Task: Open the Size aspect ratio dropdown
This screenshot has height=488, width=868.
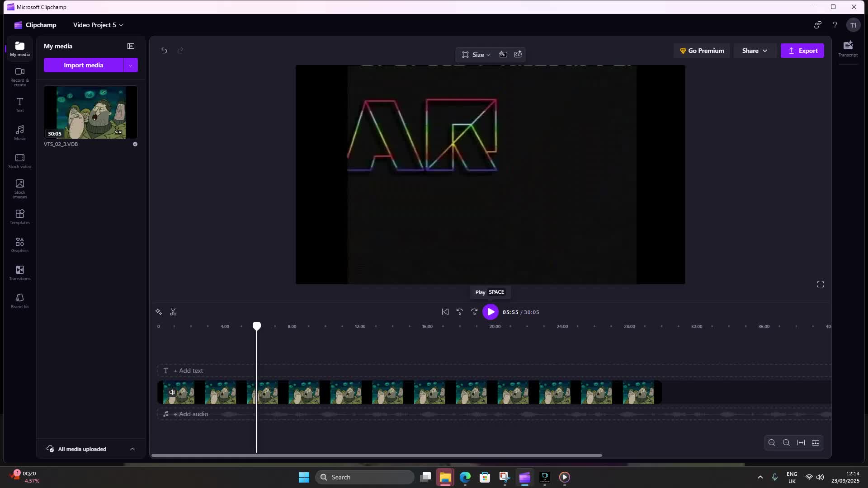Action: [476, 55]
